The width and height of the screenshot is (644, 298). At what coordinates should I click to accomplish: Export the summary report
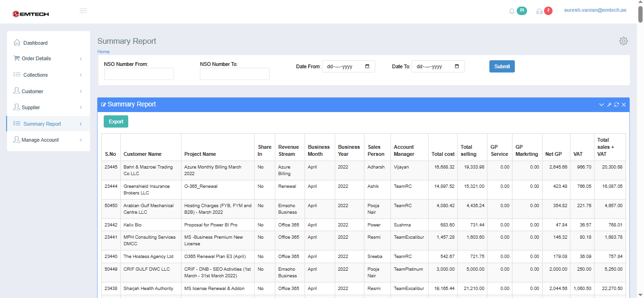116,121
